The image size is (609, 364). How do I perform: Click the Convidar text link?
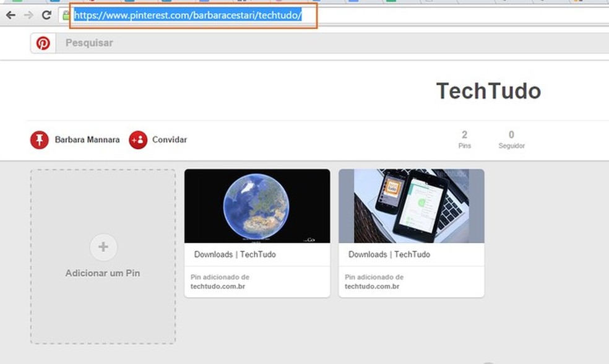(170, 140)
